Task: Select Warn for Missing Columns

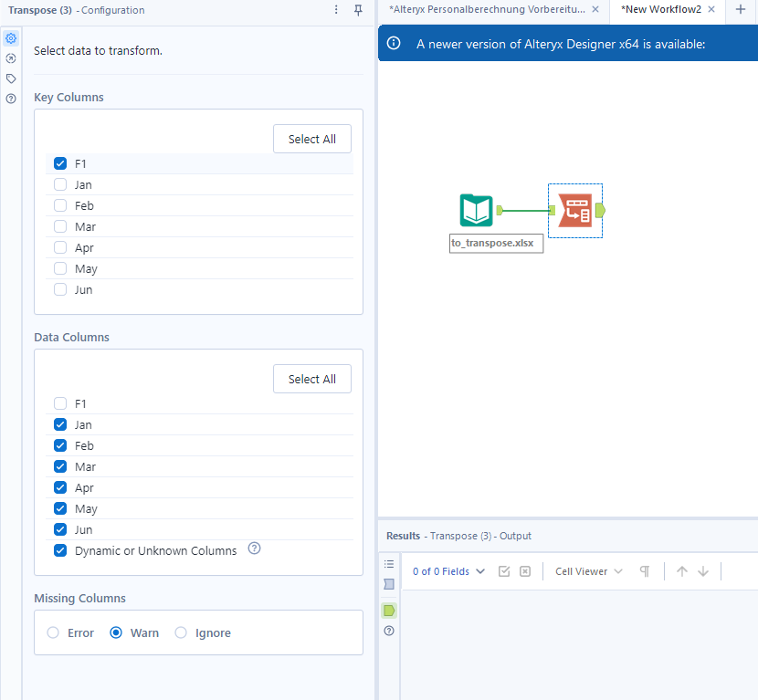Action: (116, 632)
